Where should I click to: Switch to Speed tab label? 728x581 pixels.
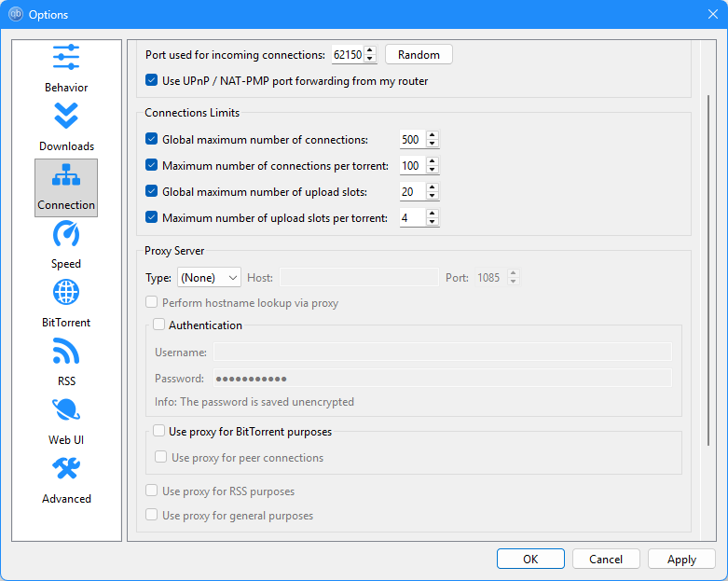pyautogui.click(x=66, y=263)
